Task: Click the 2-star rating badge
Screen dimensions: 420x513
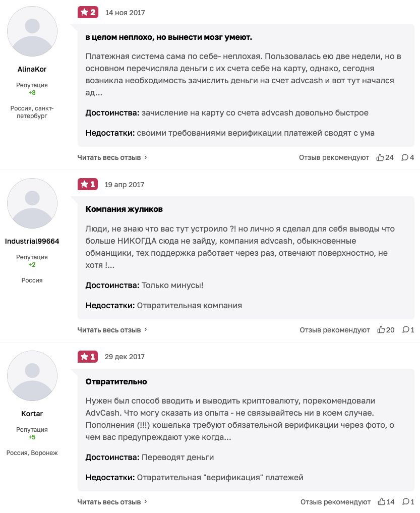Action: 88,12
